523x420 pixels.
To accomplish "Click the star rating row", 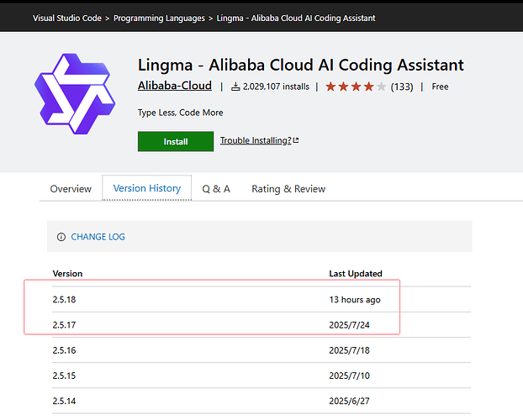I will coord(356,87).
